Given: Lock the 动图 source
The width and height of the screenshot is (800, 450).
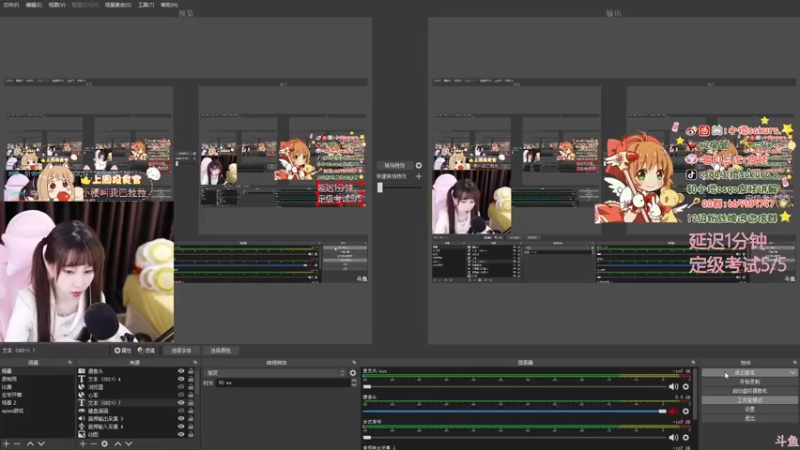Looking at the screenshot, I should tap(191, 434).
